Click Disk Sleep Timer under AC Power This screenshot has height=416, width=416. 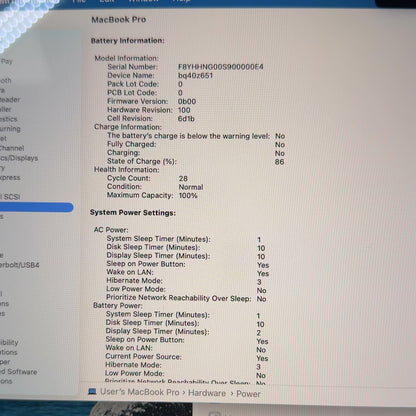tap(153, 247)
